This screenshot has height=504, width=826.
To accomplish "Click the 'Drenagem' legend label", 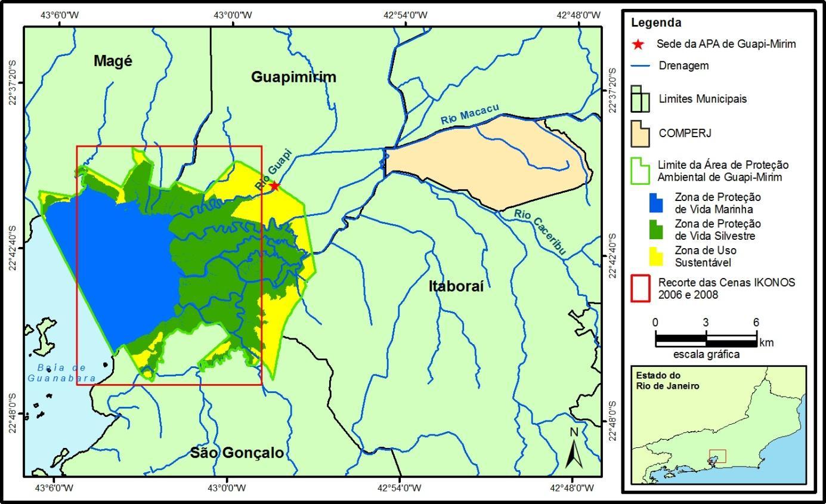I will click(683, 66).
